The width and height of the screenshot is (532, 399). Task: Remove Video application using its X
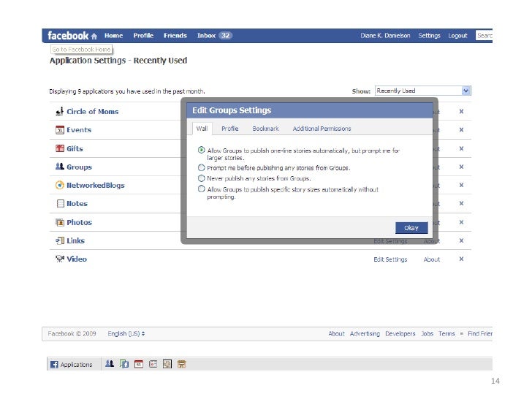[461, 259]
